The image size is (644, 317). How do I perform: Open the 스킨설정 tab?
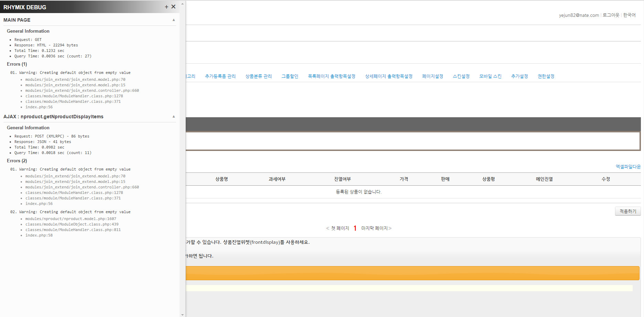461,76
